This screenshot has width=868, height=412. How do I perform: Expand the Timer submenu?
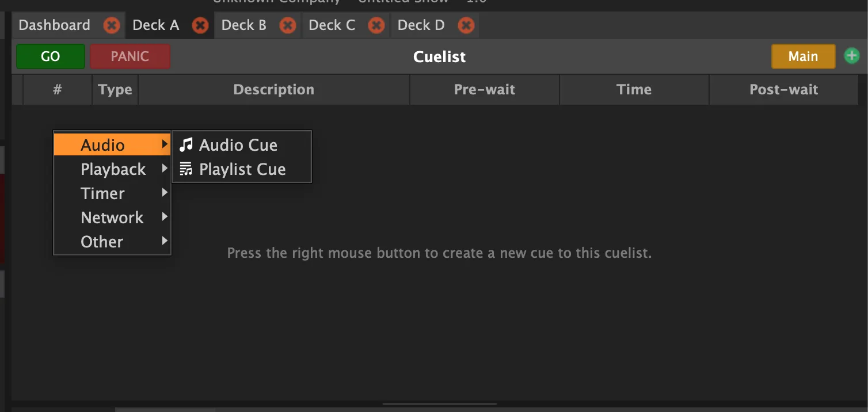[112, 193]
